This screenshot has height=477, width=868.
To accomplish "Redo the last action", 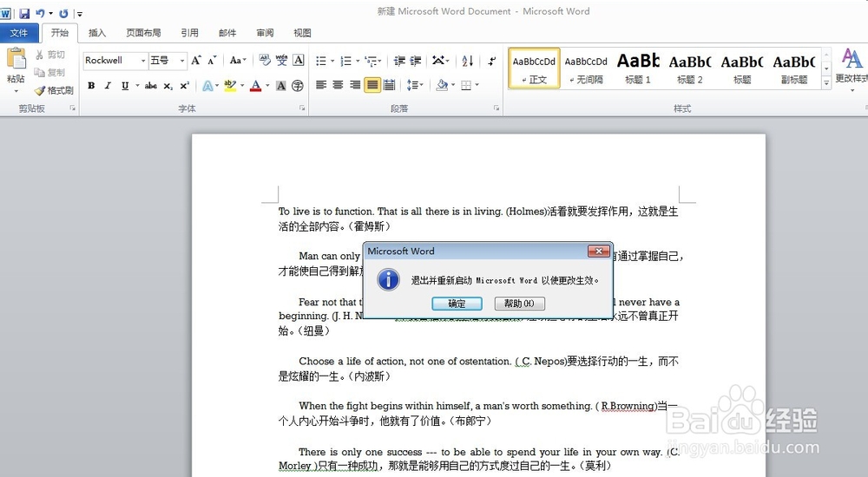I will pos(63,13).
